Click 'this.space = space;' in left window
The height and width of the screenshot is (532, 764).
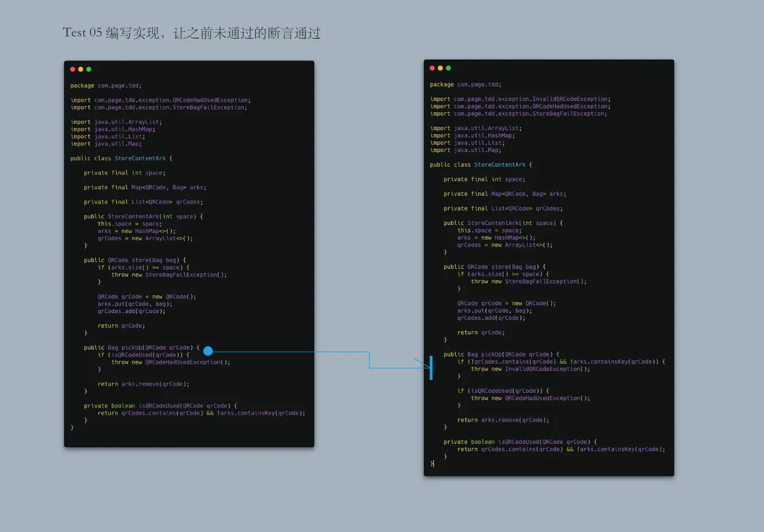(130, 224)
